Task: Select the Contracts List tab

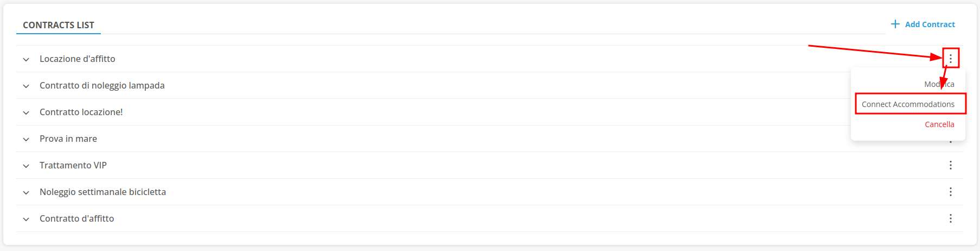Action: coord(59,25)
